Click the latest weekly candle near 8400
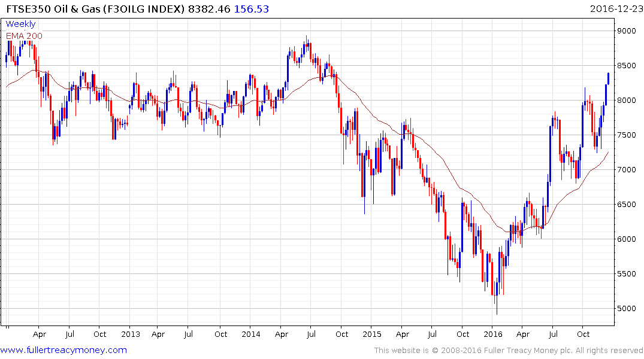Image resolution: width=644 pixels, height=359 pixels. (x=608, y=78)
